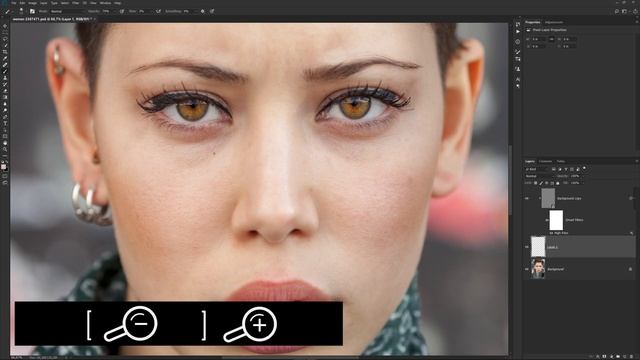The height and width of the screenshot is (360, 640).
Task: Select the Crop tool
Action: coord(5,52)
